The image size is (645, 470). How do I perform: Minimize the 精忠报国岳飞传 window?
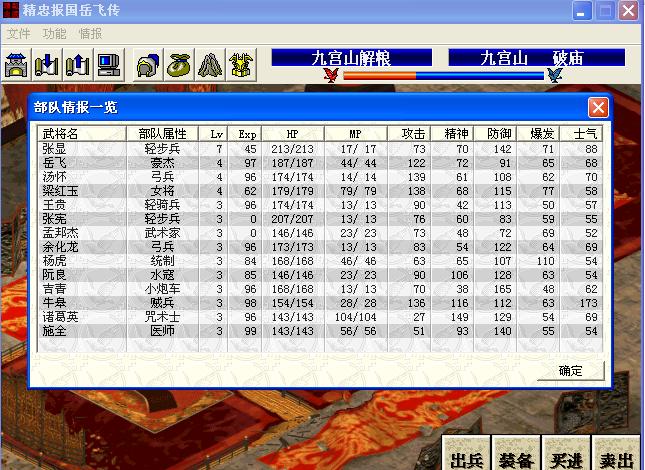582,10
